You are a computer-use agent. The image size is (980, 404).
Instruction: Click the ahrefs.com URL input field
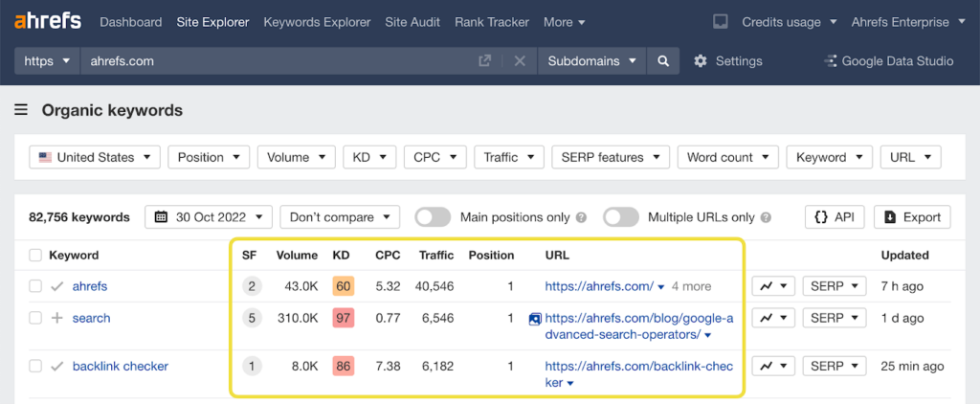278,61
